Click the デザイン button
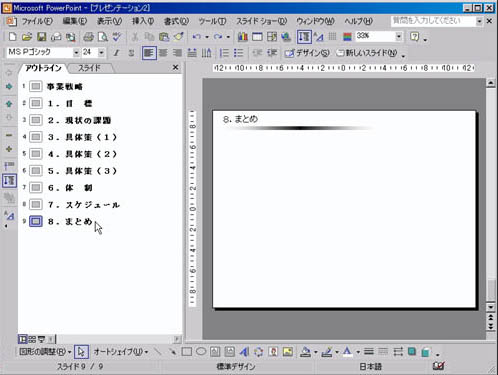 [307, 53]
